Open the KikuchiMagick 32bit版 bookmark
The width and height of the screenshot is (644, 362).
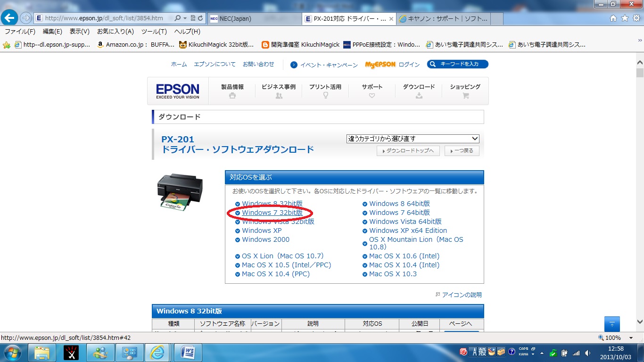pyautogui.click(x=216, y=45)
